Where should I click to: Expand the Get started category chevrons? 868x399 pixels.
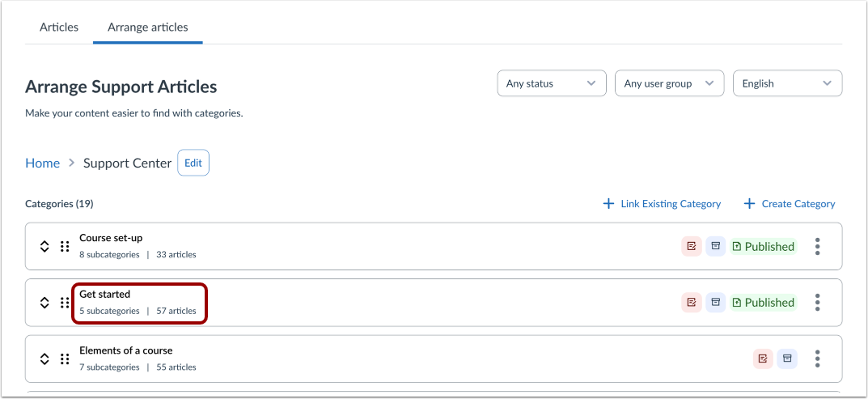pos(44,303)
